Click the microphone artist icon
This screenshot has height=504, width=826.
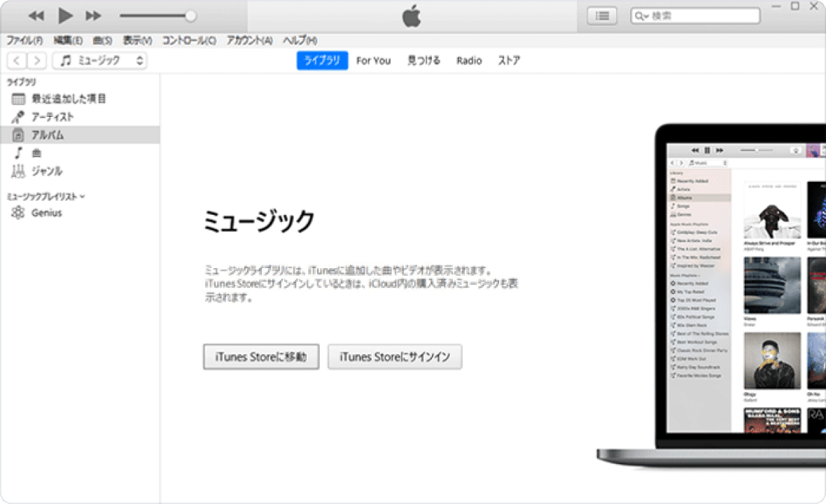(18, 117)
